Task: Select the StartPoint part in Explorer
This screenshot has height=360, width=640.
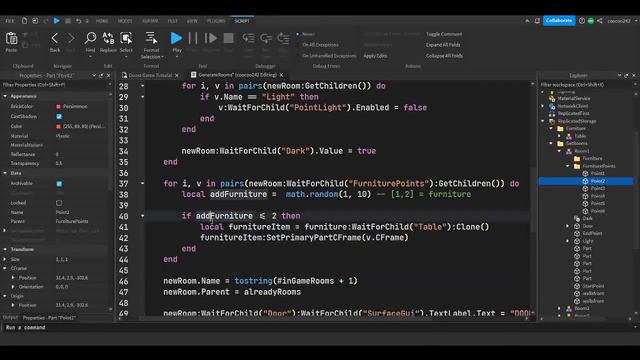Action: [593, 286]
